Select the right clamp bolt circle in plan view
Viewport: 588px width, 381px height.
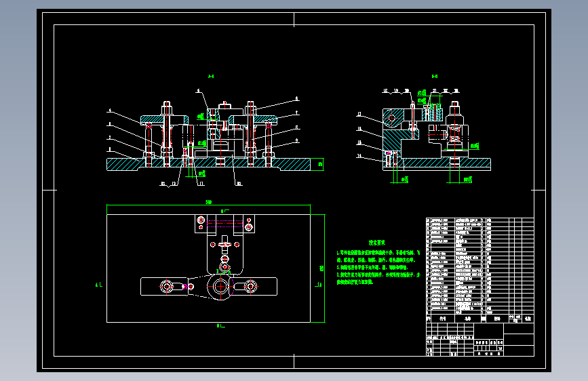tap(250, 287)
